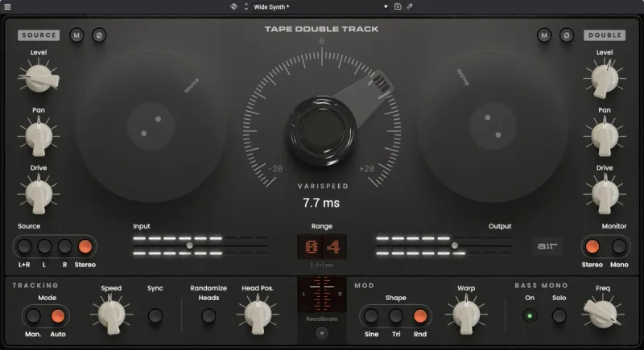644x350 pixels.
Task: Set Monitor to Stereo
Action: point(592,246)
